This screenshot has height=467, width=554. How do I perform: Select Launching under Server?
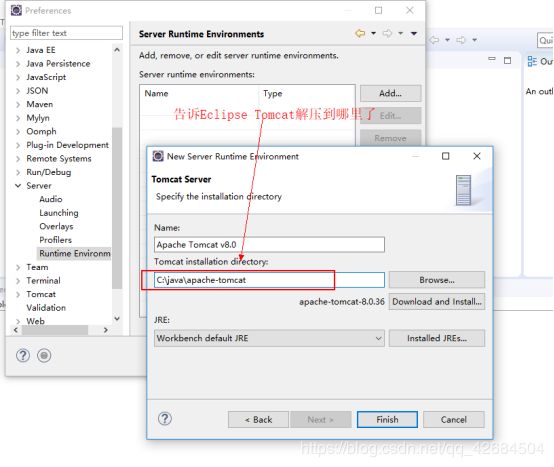pyautogui.click(x=59, y=213)
